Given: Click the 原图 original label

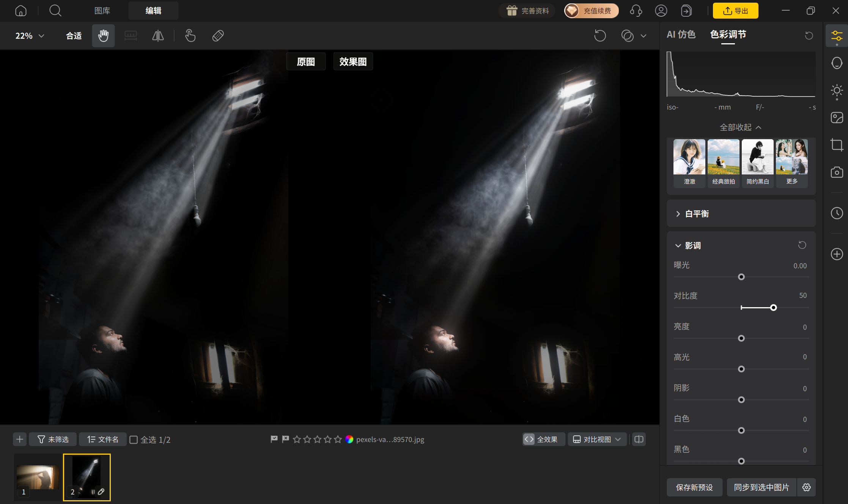Looking at the screenshot, I should [x=306, y=61].
